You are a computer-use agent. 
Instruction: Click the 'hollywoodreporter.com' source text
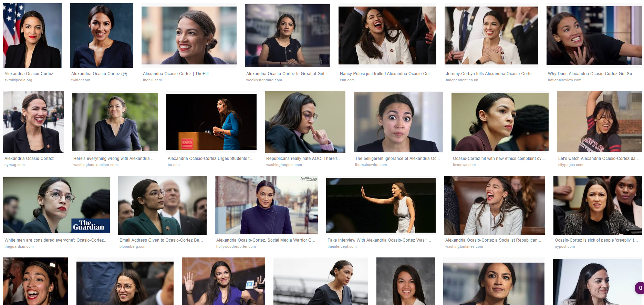[x=236, y=247]
